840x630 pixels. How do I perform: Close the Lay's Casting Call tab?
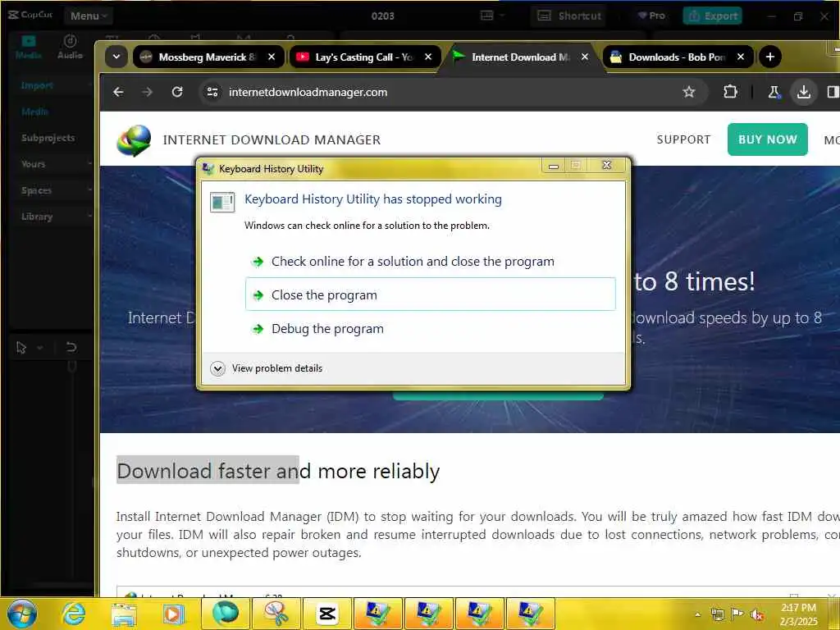point(428,57)
